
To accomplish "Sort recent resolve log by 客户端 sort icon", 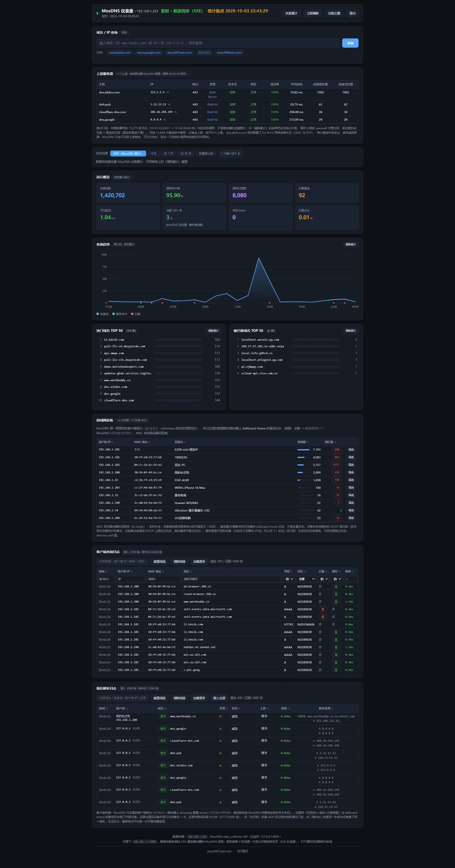I will (127, 709).
